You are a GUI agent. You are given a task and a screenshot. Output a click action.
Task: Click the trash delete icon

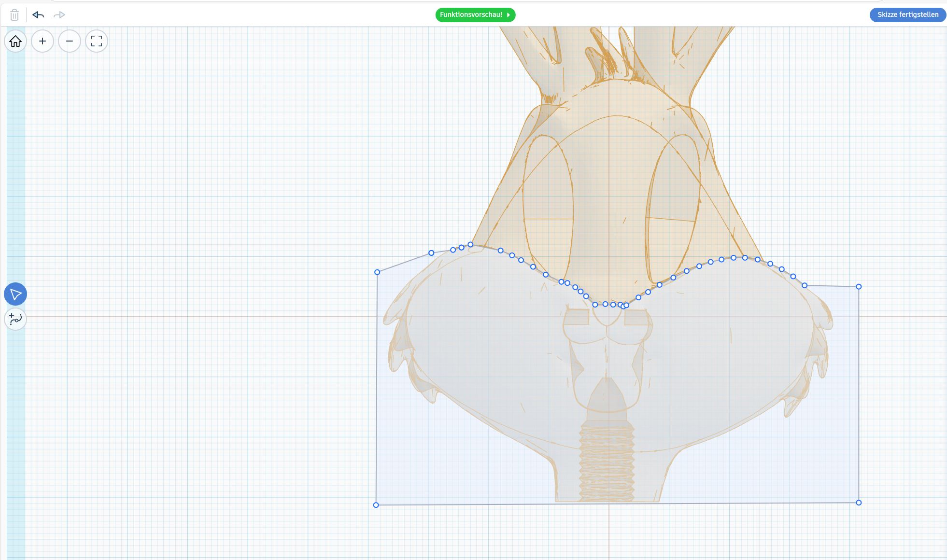click(14, 15)
